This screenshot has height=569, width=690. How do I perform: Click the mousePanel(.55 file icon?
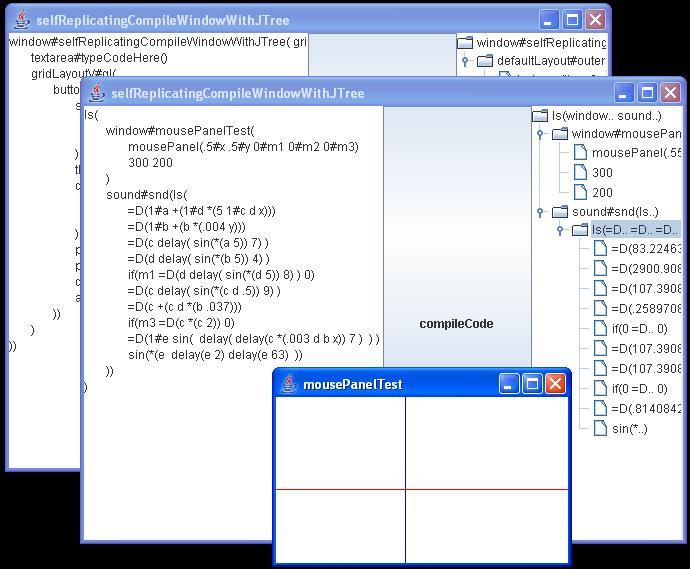pyautogui.click(x=580, y=153)
